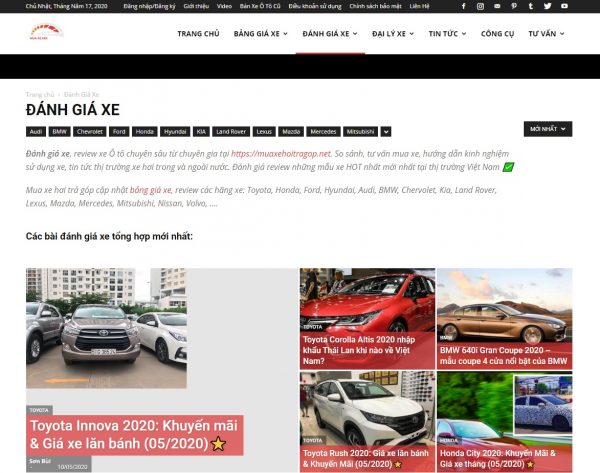Image resolution: width=600 pixels, height=473 pixels.
Task: Open the Tumblr social icon
Action: 530,6
